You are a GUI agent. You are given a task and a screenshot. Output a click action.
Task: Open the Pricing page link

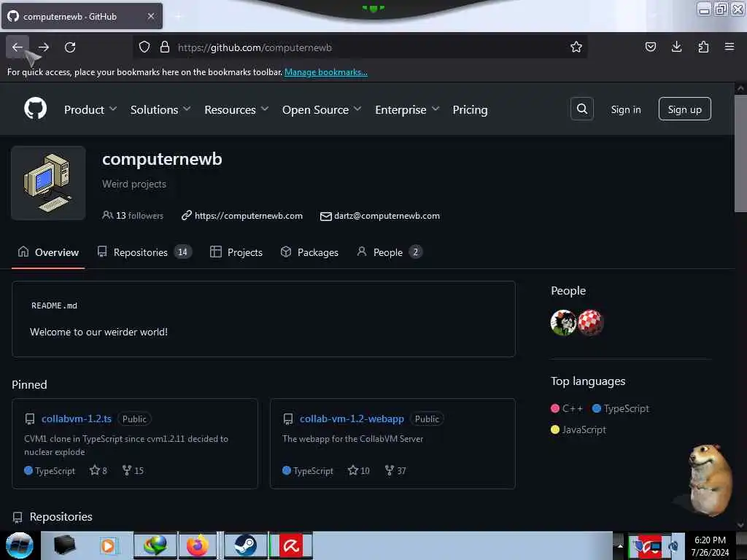(470, 109)
